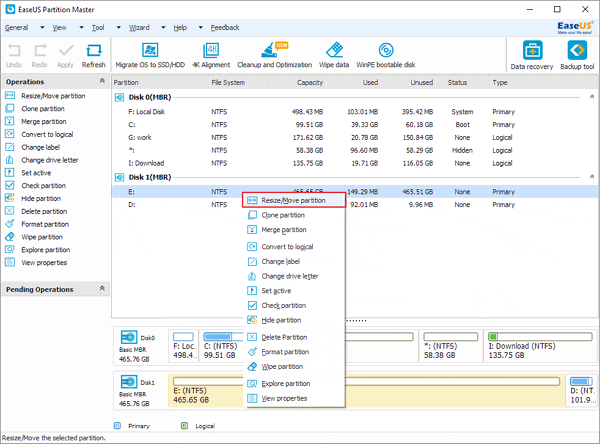The width and height of the screenshot is (600, 444).
Task: Select the Wipe data tool
Action: [334, 55]
